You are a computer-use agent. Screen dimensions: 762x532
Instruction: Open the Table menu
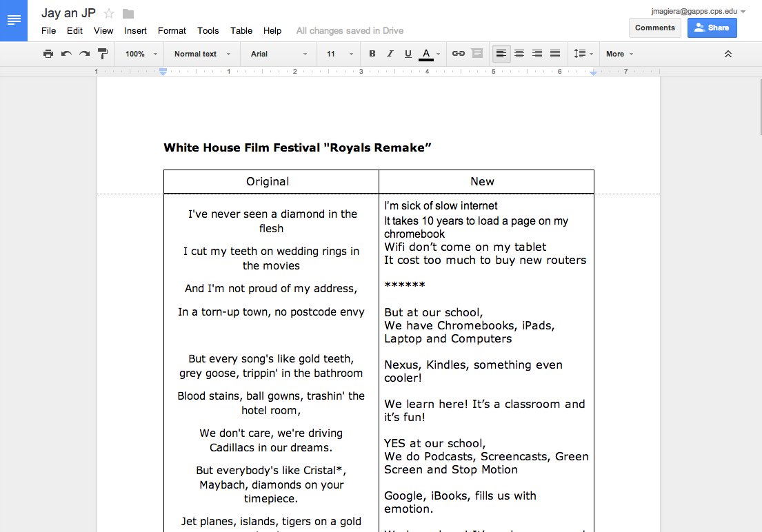tap(241, 30)
